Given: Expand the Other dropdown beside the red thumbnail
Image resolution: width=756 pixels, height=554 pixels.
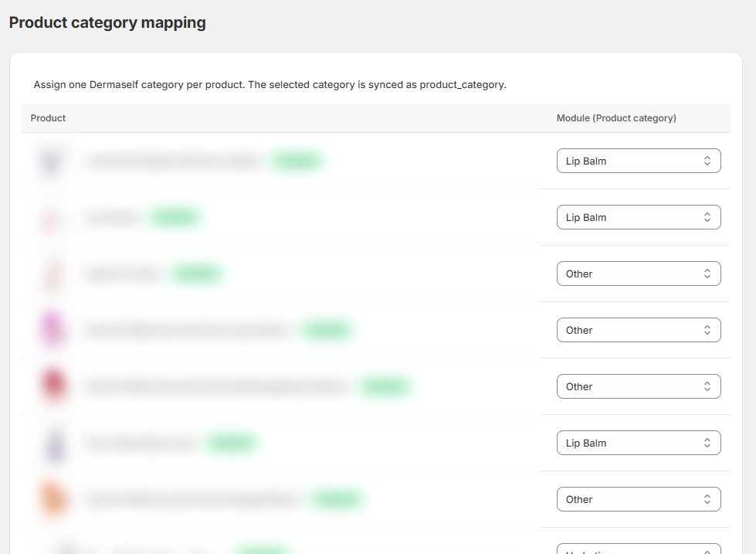Looking at the screenshot, I should tap(639, 386).
